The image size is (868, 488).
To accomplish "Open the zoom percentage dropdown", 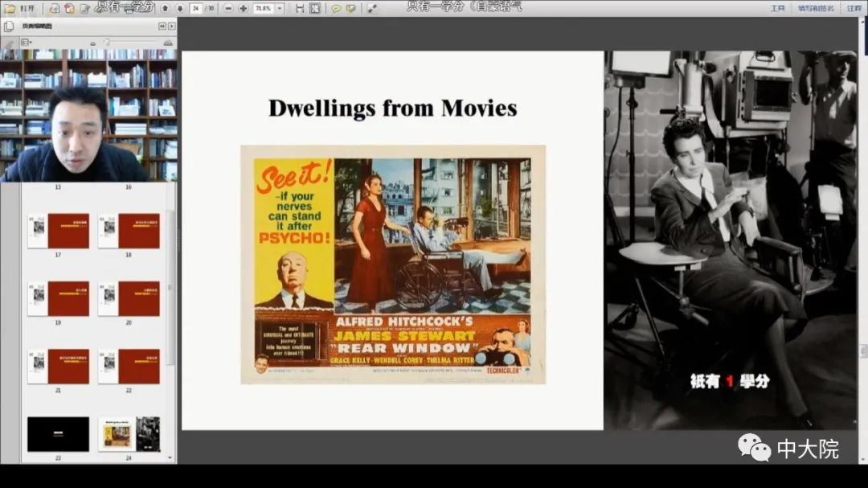I will point(280,8).
